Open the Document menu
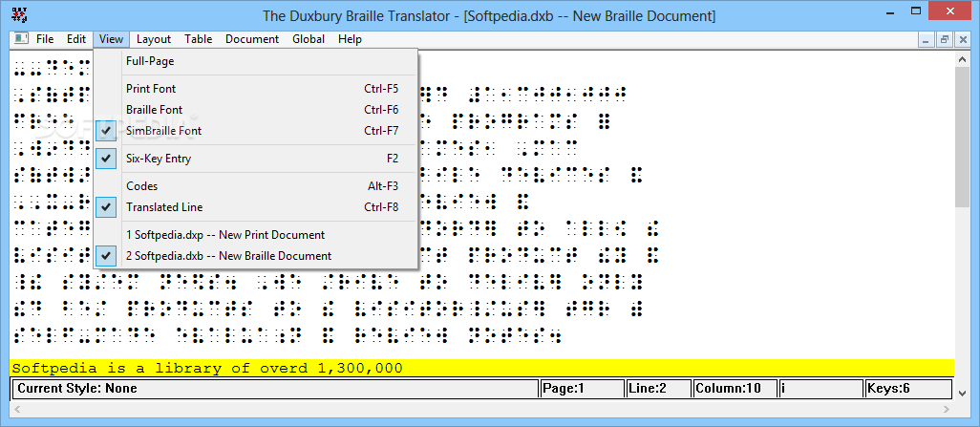Screen dimensions: 980x427 (252, 39)
